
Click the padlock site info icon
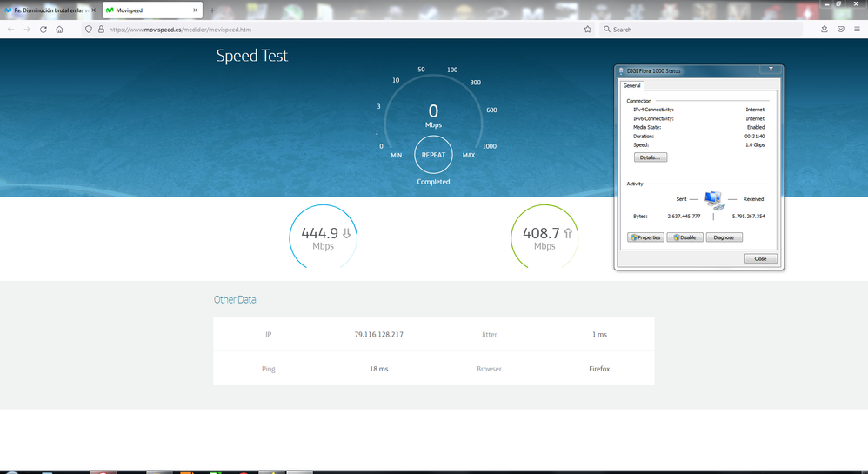tap(101, 30)
